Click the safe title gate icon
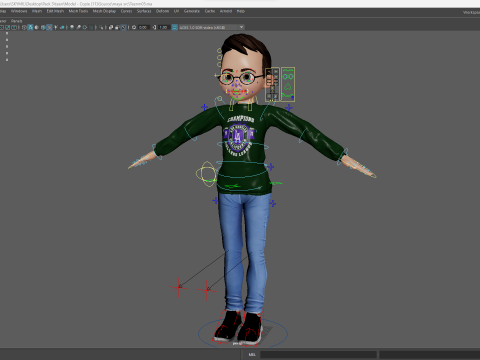The height and width of the screenshot is (360, 480). [x=14, y=27]
